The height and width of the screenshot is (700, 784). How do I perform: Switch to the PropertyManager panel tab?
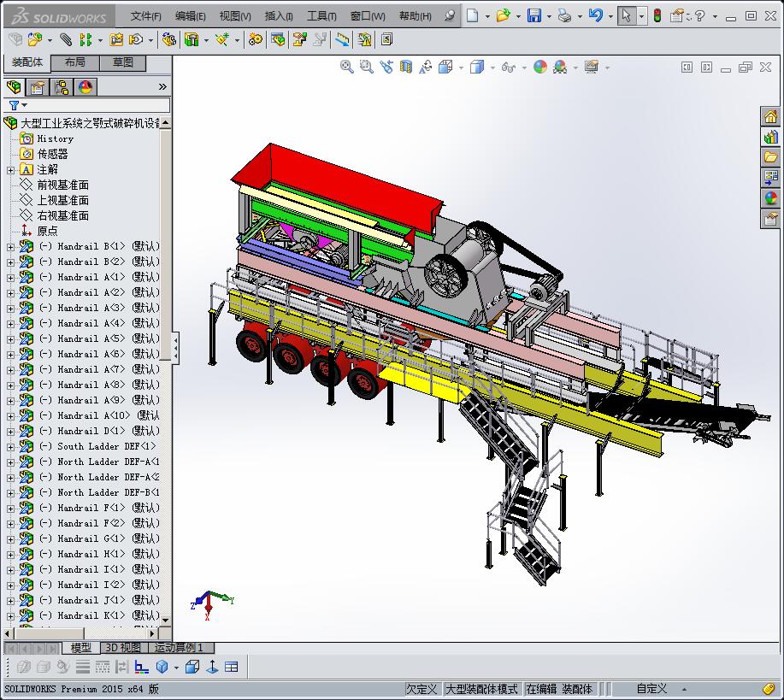click(x=38, y=87)
